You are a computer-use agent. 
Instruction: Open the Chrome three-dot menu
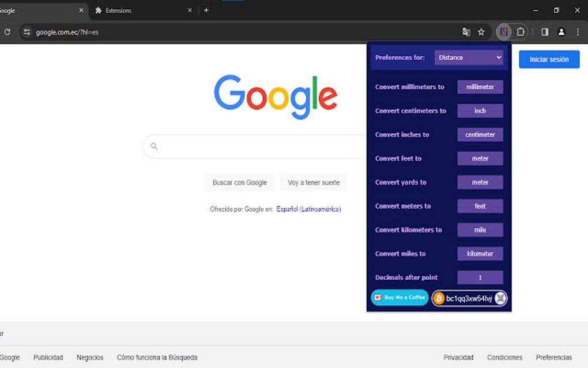tap(578, 32)
